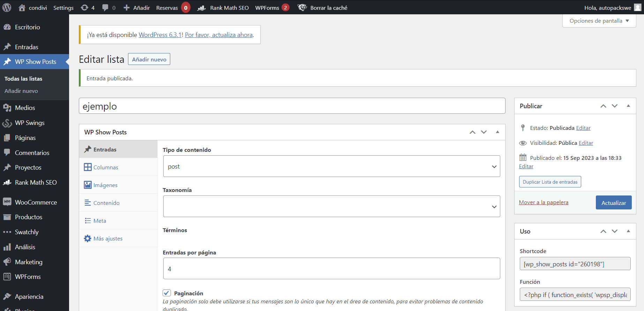This screenshot has height=311, width=644.
Task: Go to Medios in the sidebar
Action: click(25, 108)
